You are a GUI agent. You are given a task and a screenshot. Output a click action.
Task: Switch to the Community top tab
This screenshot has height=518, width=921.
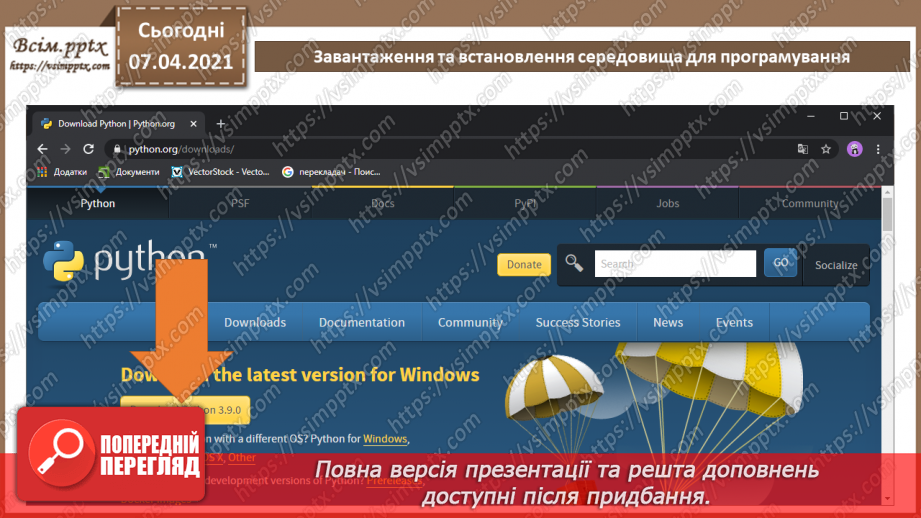809,203
